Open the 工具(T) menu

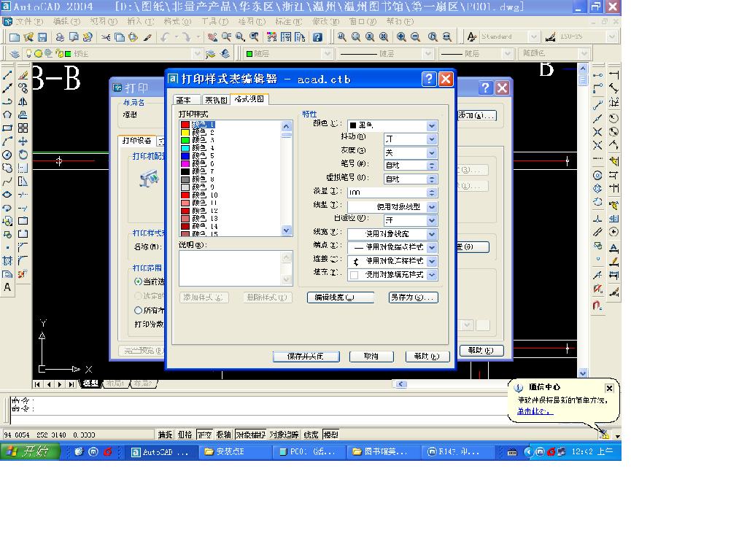tap(215, 22)
